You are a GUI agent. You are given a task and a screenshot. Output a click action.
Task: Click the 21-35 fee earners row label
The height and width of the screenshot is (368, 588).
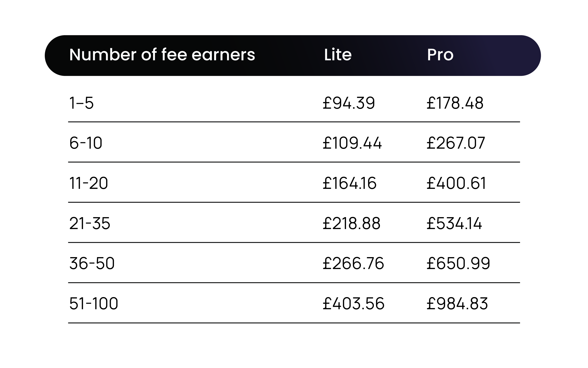pos(90,224)
